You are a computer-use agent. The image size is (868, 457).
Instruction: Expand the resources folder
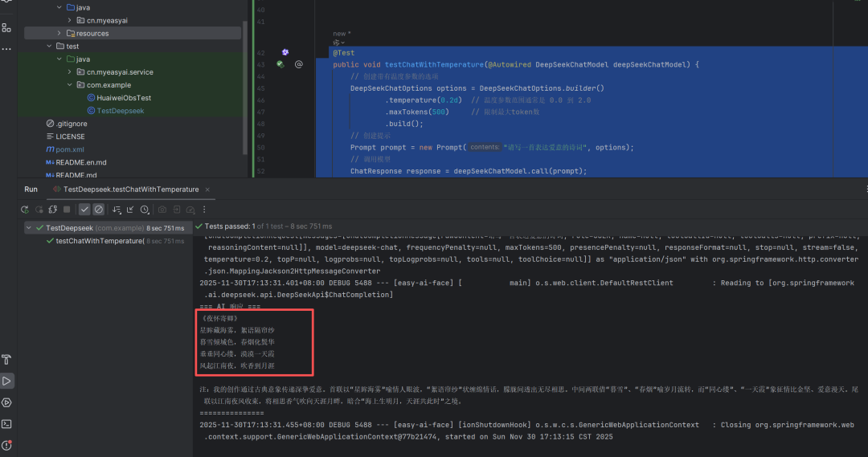pos(59,33)
